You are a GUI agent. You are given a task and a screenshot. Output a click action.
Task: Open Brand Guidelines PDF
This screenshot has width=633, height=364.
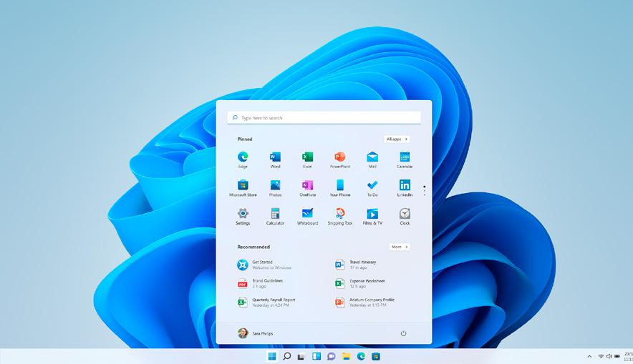260,283
